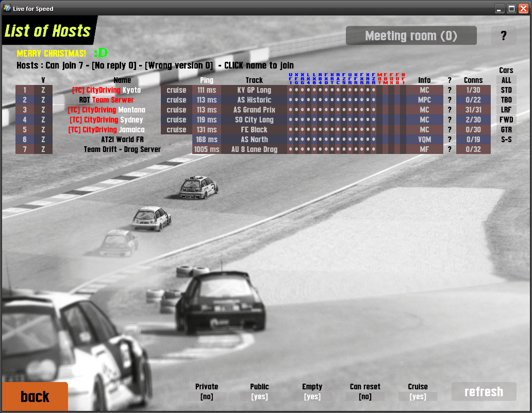The height and width of the screenshot is (413, 532).
Task: Join host [TC] CityDriving Jamaica
Action: [x=107, y=129]
